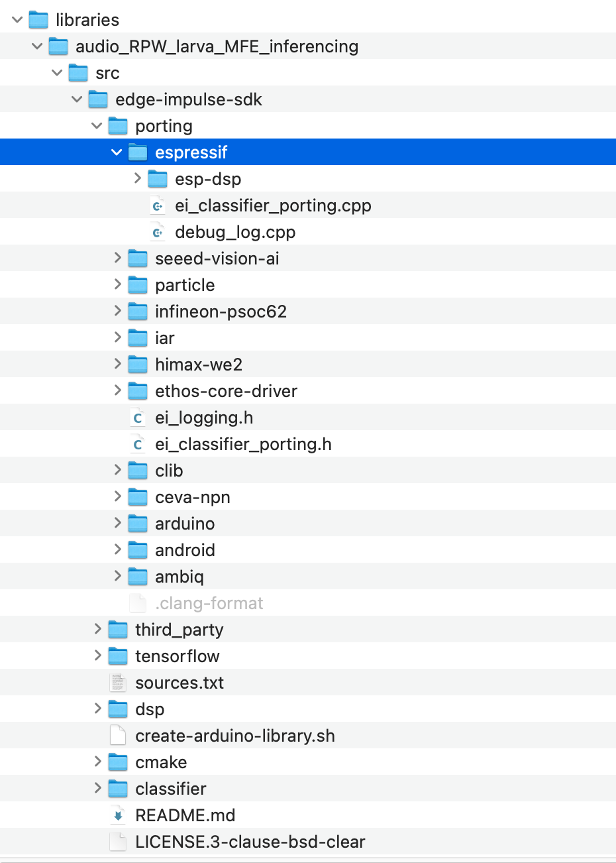The image size is (616, 863).
Task: Select the LICENSE.3-clause-bsd-clear file name
Action: click(250, 842)
